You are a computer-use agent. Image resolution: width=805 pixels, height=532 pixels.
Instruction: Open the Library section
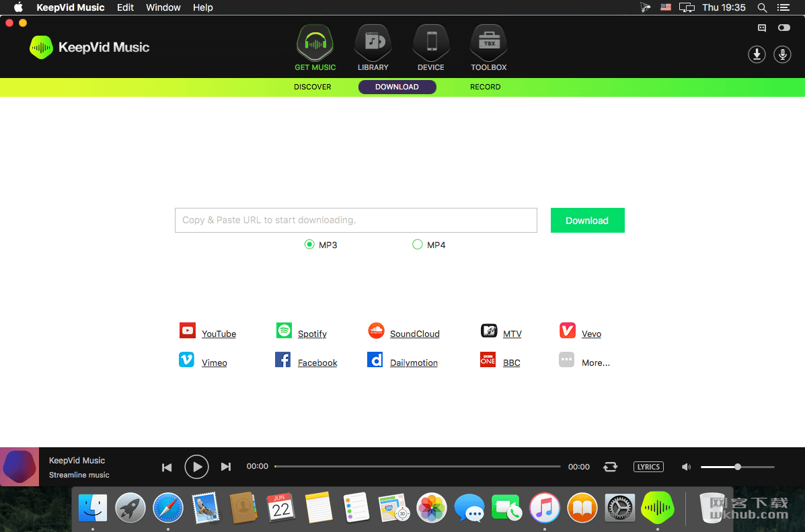click(x=373, y=48)
